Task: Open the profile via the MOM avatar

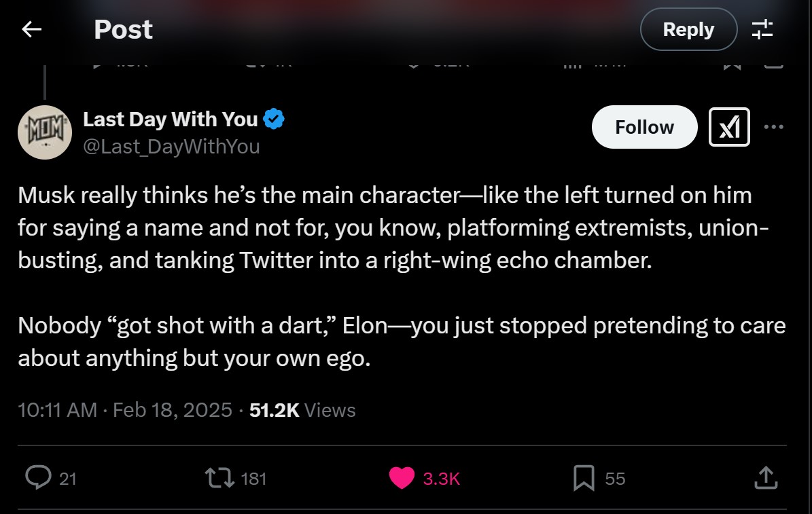Action: tap(45, 132)
